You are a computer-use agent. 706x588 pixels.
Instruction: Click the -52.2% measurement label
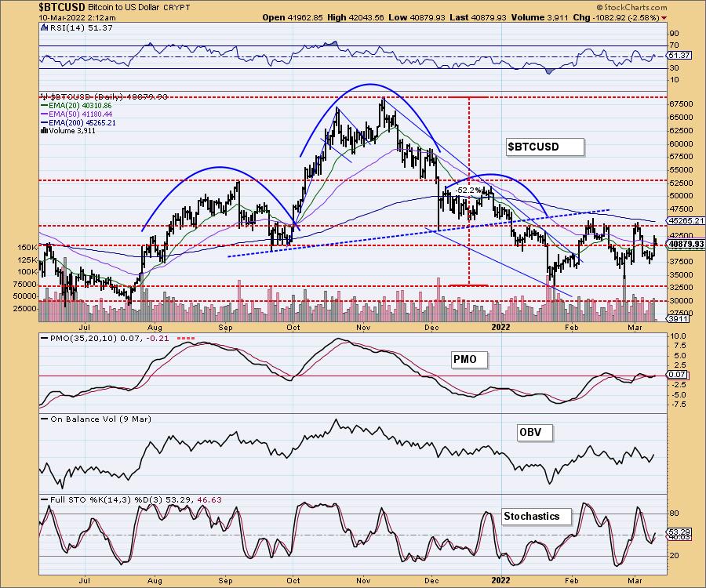pyautogui.click(x=468, y=191)
